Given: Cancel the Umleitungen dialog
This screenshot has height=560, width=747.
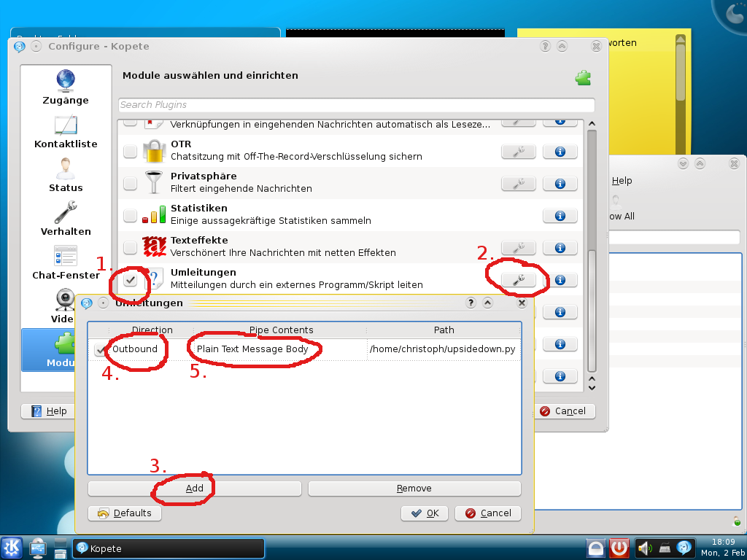Looking at the screenshot, I should pos(488,513).
